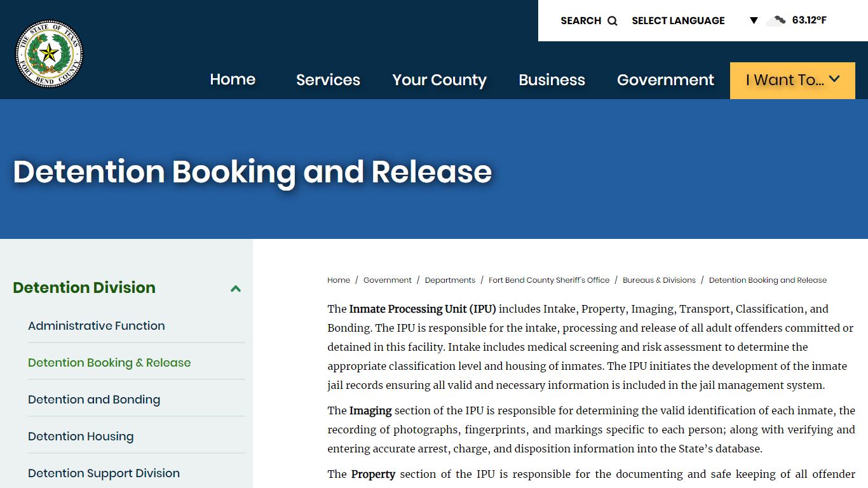Navigate to Detention Housing
The width and height of the screenshot is (868, 488).
click(x=81, y=437)
